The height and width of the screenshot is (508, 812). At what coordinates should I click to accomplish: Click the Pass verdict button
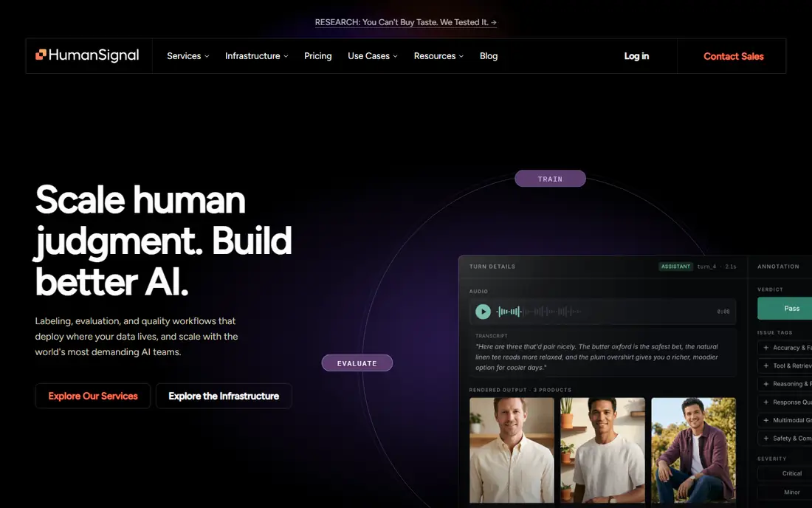point(785,308)
